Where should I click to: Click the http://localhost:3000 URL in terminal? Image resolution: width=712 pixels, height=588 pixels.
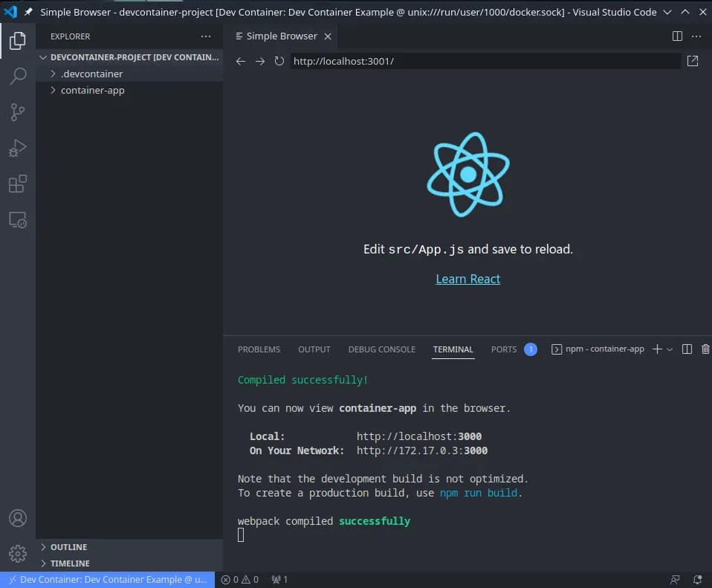pos(418,436)
